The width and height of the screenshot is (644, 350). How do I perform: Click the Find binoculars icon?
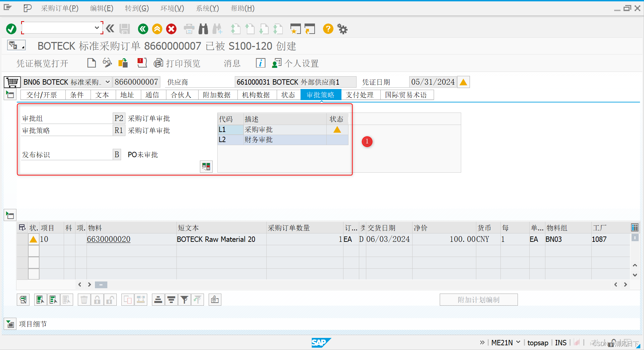(x=203, y=29)
